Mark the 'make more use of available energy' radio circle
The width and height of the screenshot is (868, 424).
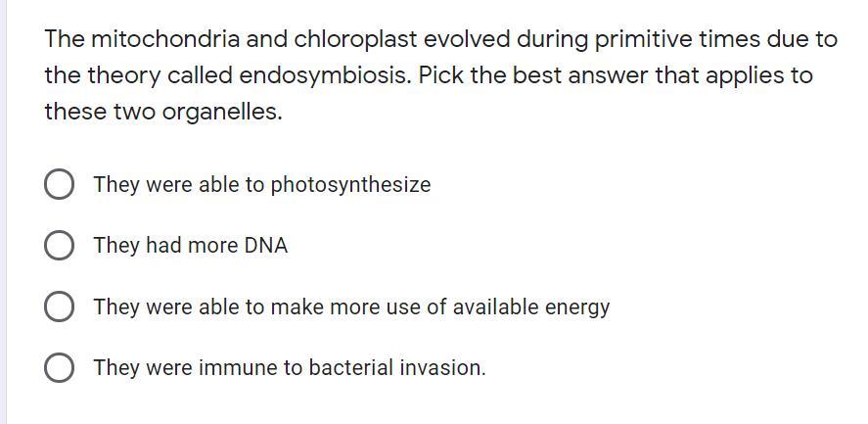(x=59, y=307)
